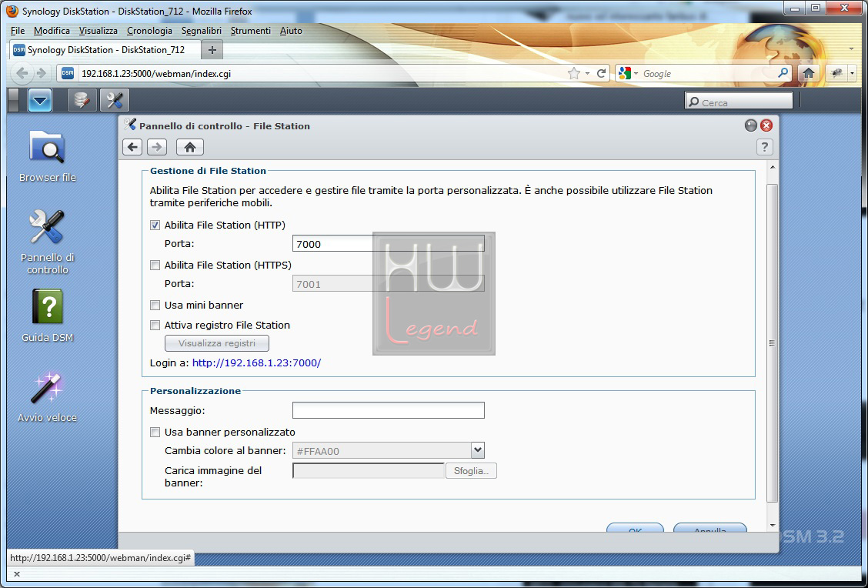Bookmark this page with the star icon
The image size is (868, 588).
pos(574,73)
